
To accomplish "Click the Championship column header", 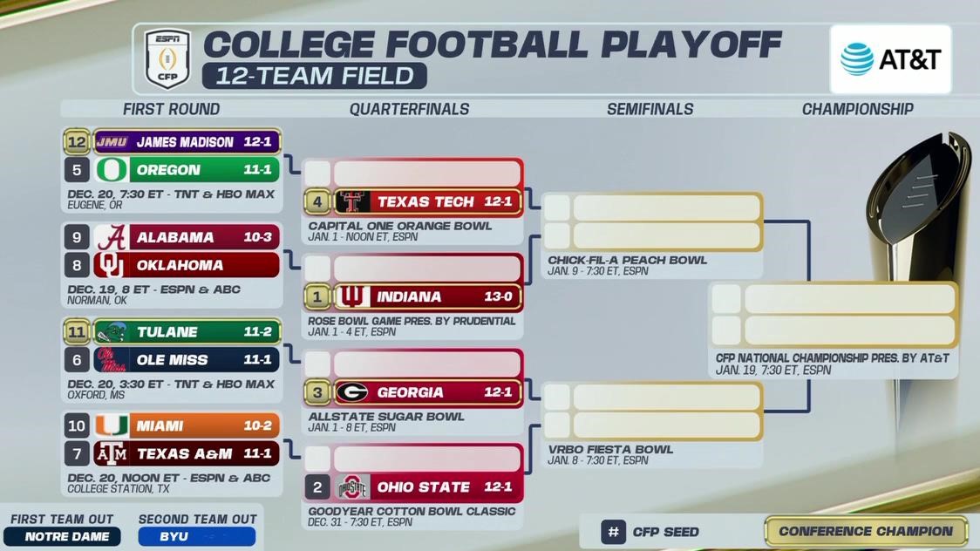I will 857,109.
